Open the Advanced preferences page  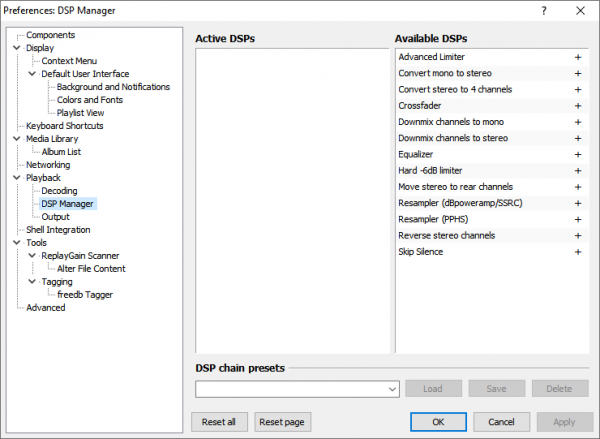(45, 308)
